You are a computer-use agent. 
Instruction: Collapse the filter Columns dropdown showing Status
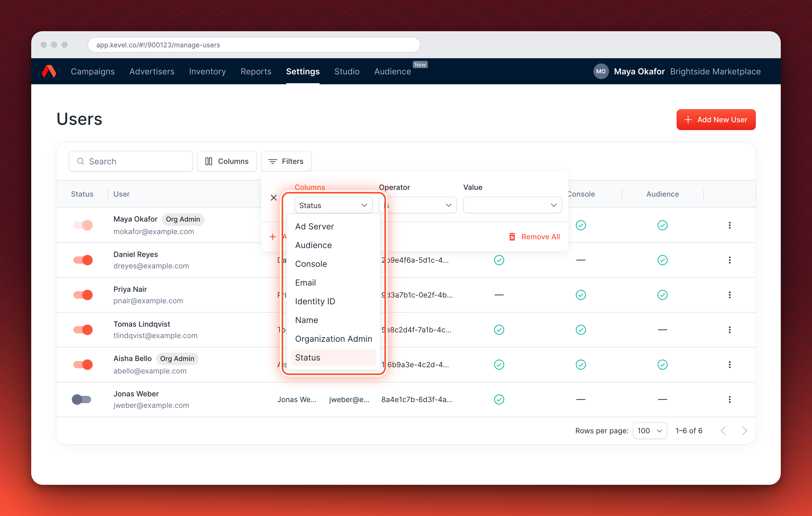(333, 205)
